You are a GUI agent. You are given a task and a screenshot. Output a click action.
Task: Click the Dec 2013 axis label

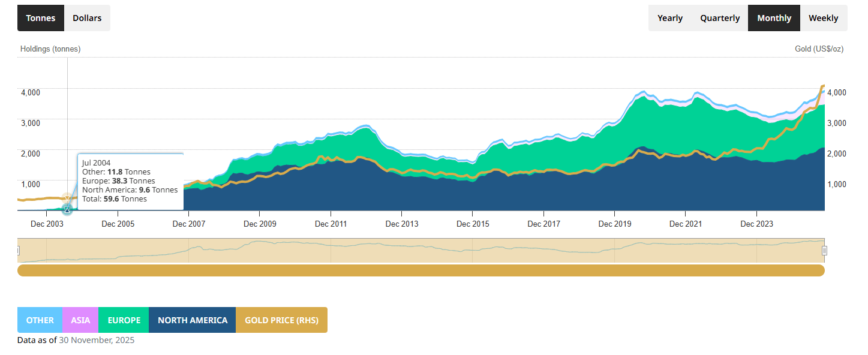click(402, 223)
